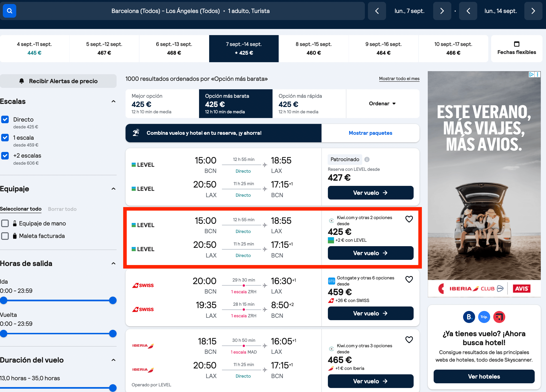This screenshot has width=546, height=392.
Task: Click the Iberia Club Avis ad banner
Action: click(x=484, y=184)
